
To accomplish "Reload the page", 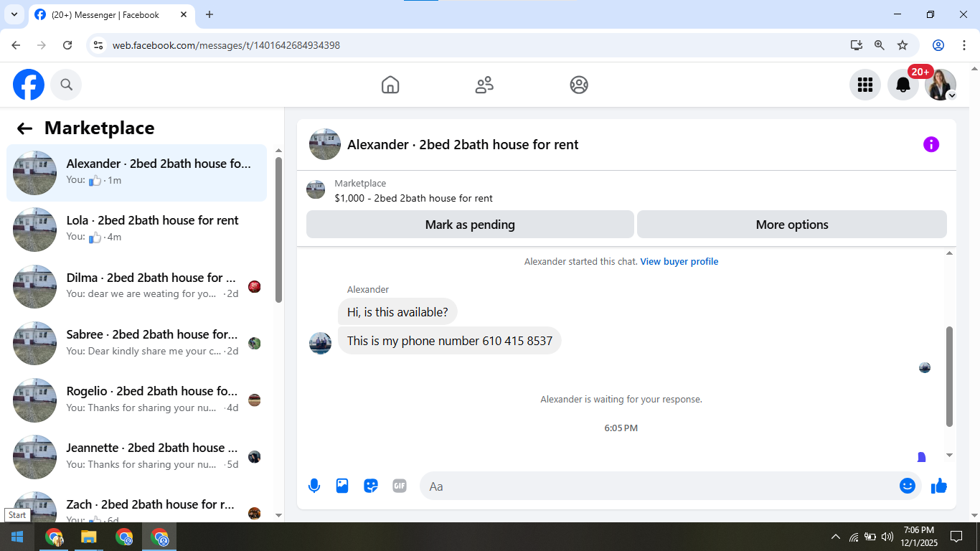I will click(x=67, y=45).
